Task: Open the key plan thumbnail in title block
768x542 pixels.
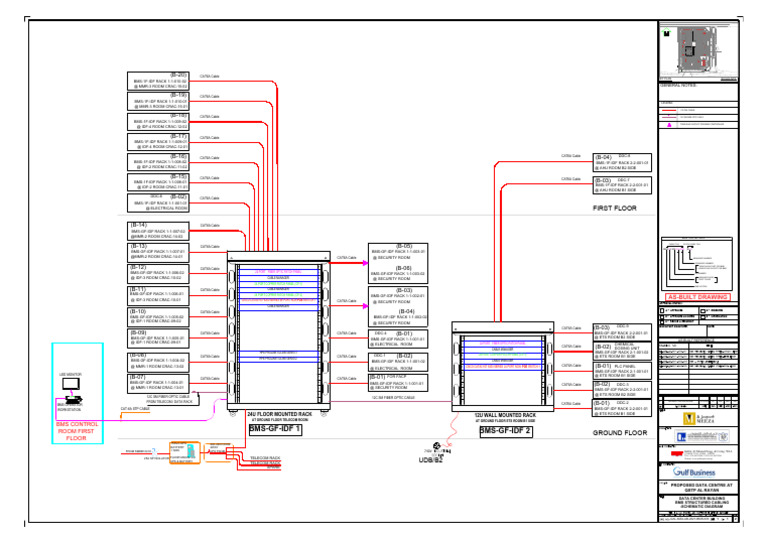Action: click(x=698, y=49)
